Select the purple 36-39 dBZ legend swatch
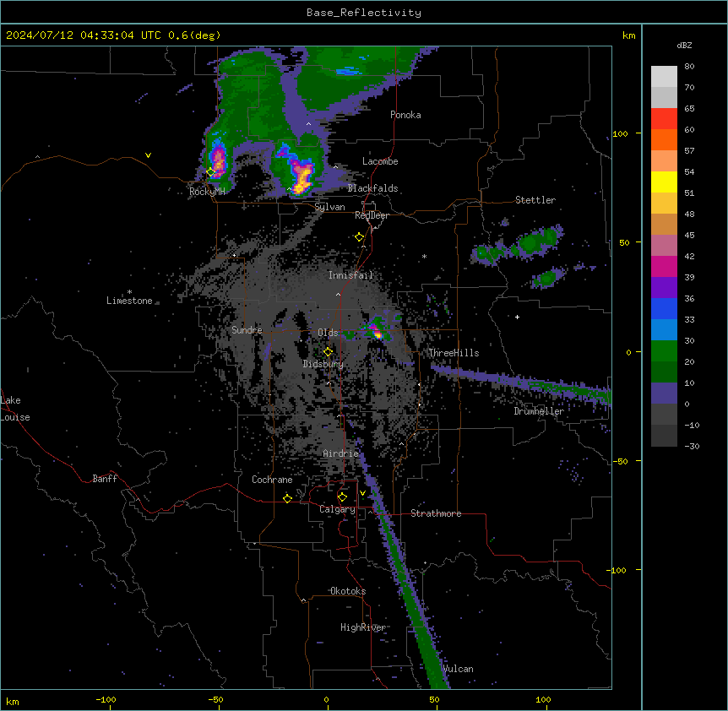The height and width of the screenshot is (711, 728). click(664, 288)
